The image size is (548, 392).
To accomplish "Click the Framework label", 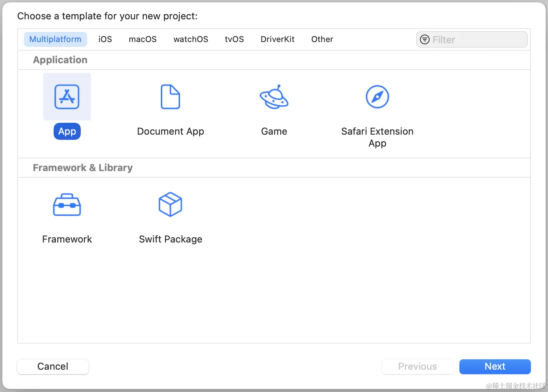I will point(67,239).
